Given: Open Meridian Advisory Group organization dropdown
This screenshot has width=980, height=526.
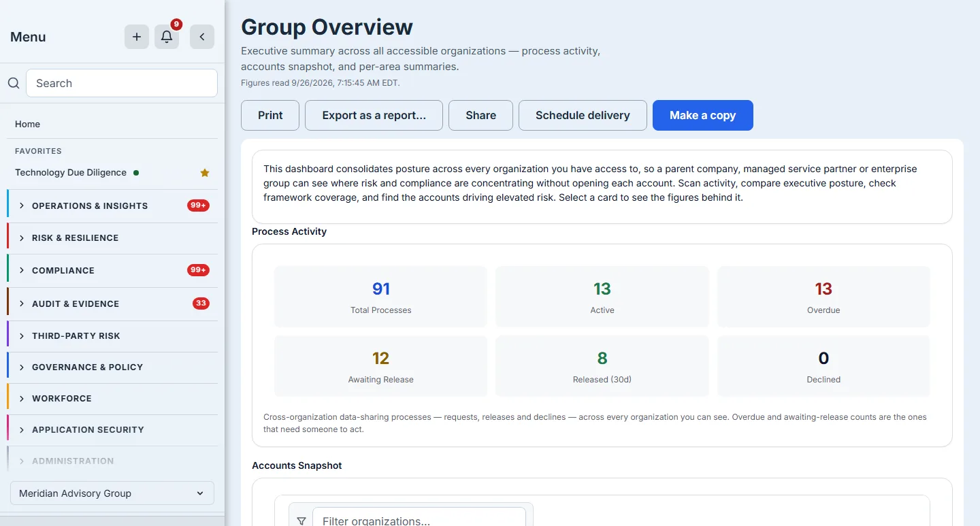Looking at the screenshot, I should (x=112, y=493).
